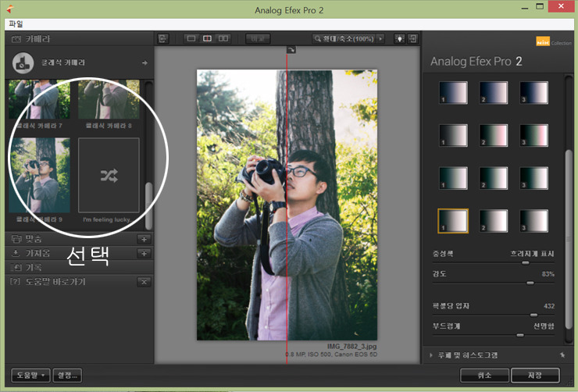Click the 취소 cancel button

coord(485,376)
